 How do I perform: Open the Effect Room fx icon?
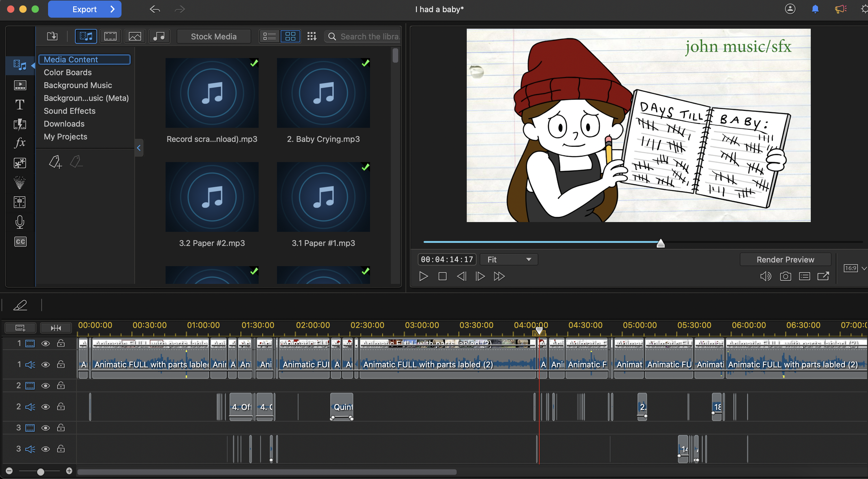tap(20, 143)
